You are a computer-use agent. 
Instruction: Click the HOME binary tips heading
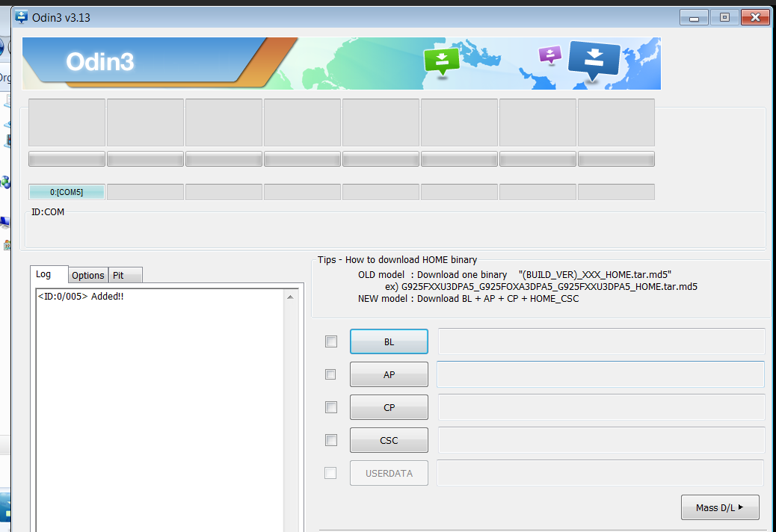pyautogui.click(x=398, y=259)
